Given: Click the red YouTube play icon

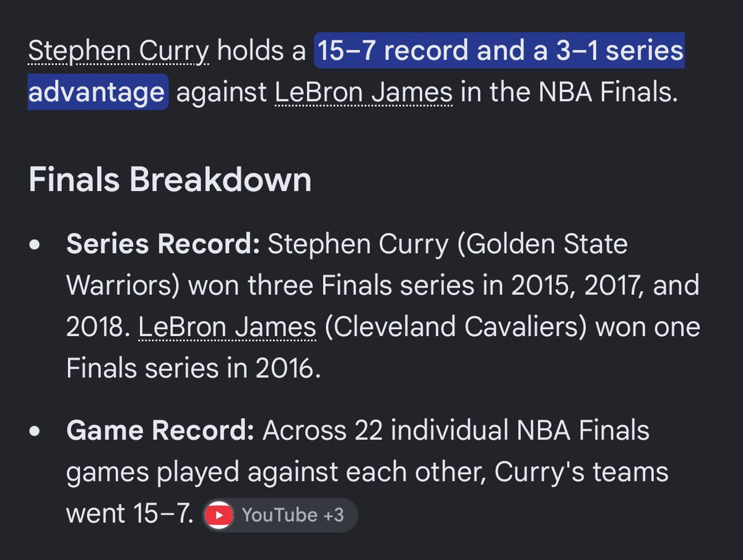Looking at the screenshot, I should [219, 515].
